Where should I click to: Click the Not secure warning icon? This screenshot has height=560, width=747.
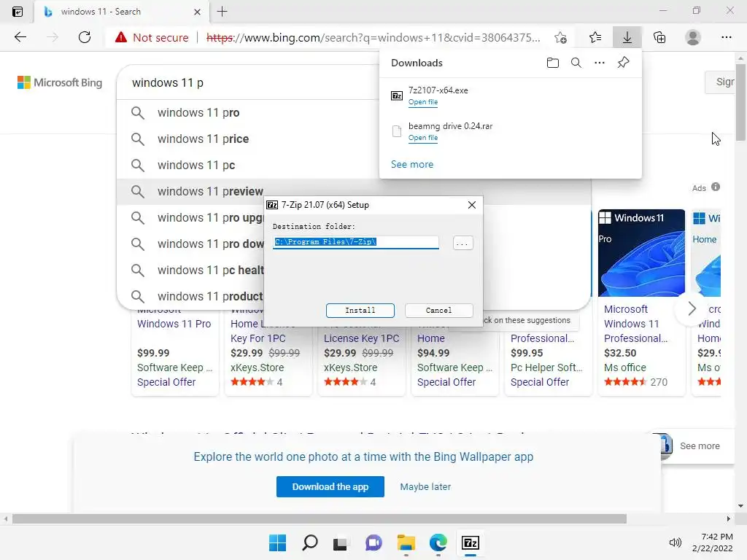coord(121,37)
